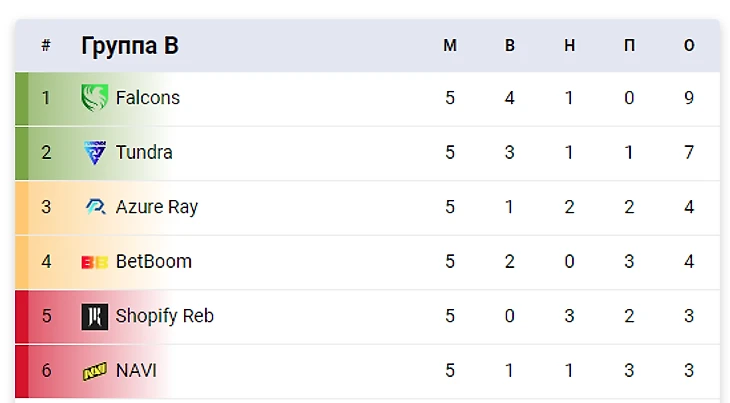Click the В wins column header

point(510,46)
